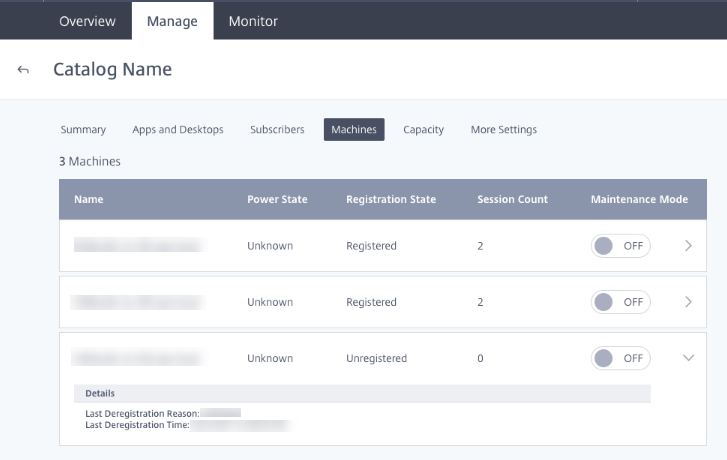Image resolution: width=727 pixels, height=460 pixels.
Task: Click the back arrow beside Catalog Name
Action: point(24,70)
